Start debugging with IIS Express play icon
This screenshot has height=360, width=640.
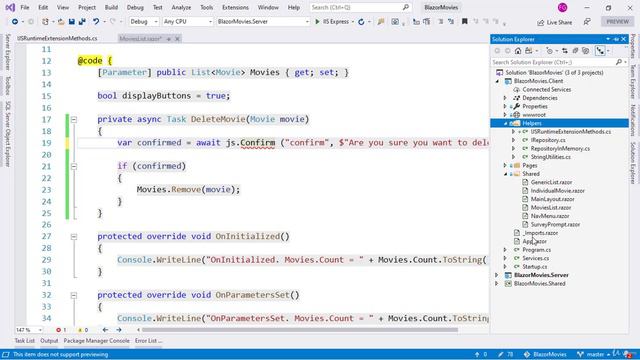317,22
